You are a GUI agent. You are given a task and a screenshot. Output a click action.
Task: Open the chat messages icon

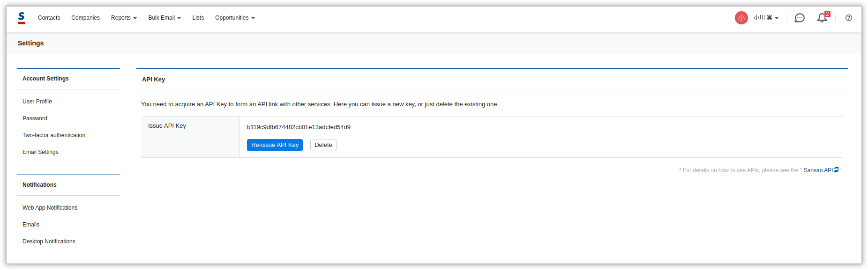coord(800,18)
